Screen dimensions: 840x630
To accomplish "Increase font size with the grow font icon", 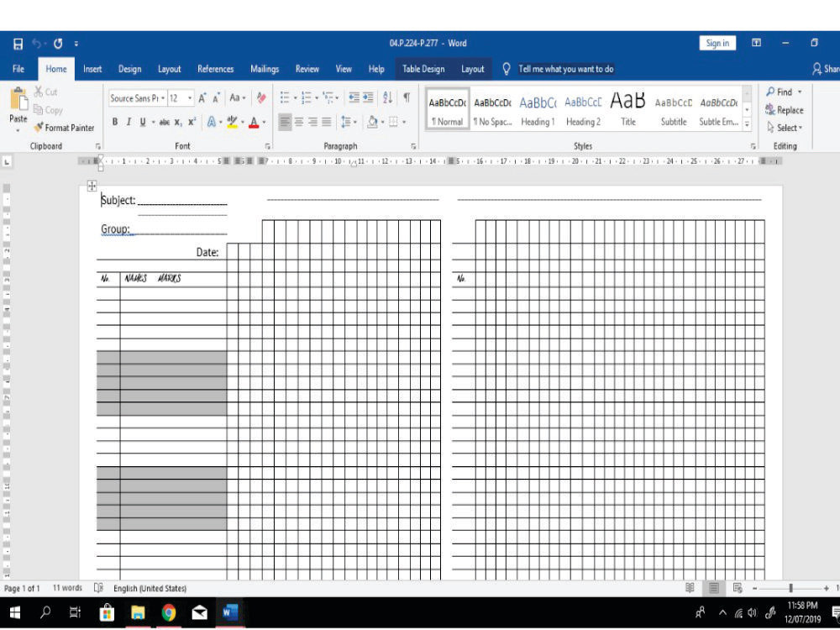I will click(202, 98).
